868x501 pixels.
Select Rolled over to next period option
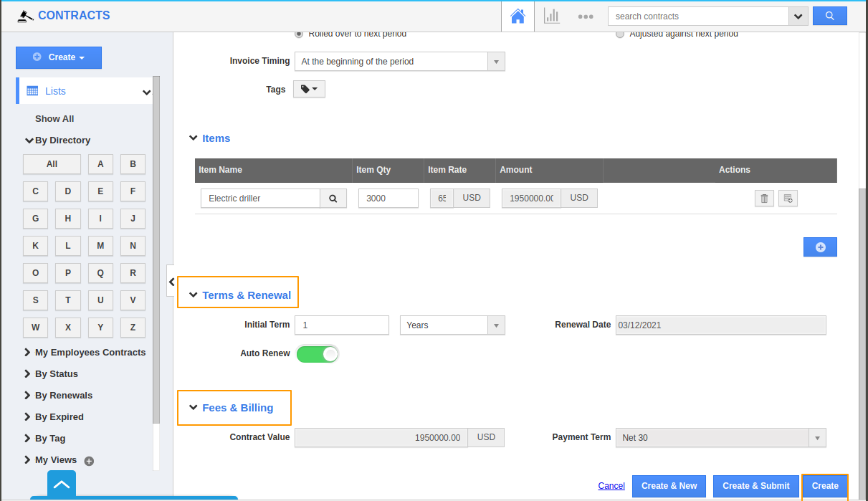(x=299, y=34)
